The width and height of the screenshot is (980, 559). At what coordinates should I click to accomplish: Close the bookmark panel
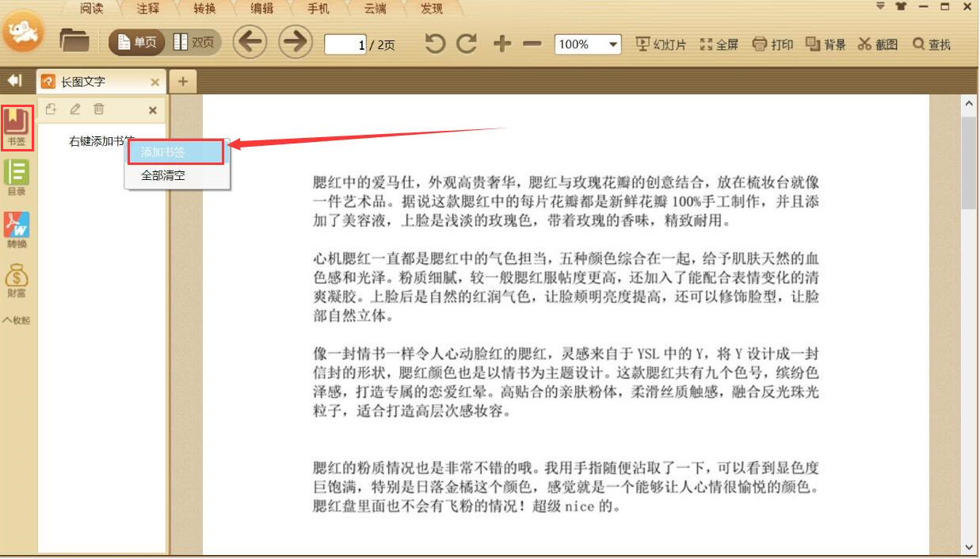(153, 110)
